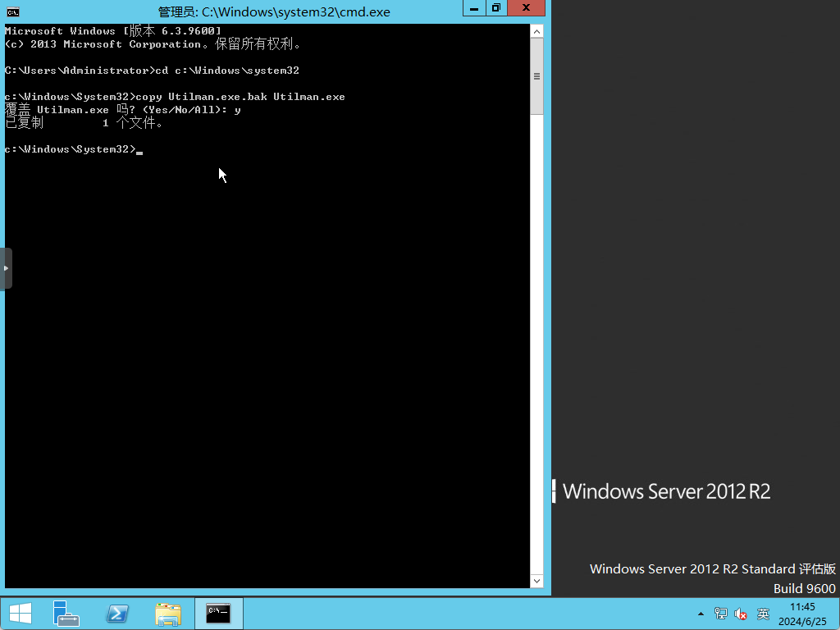The height and width of the screenshot is (630, 840).
Task: Open Windows PowerShell from the taskbar
Action: (117, 614)
